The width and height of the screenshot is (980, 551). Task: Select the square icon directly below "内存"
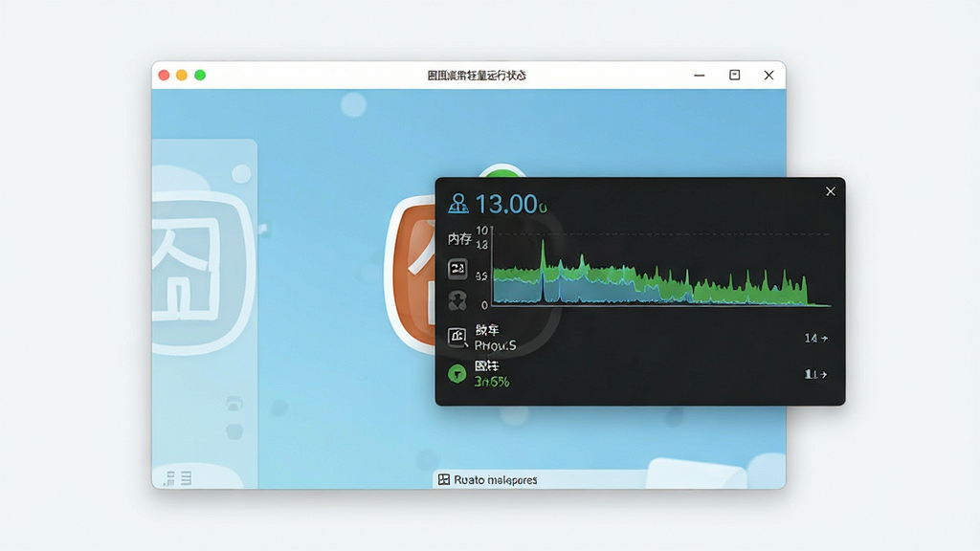pyautogui.click(x=457, y=269)
